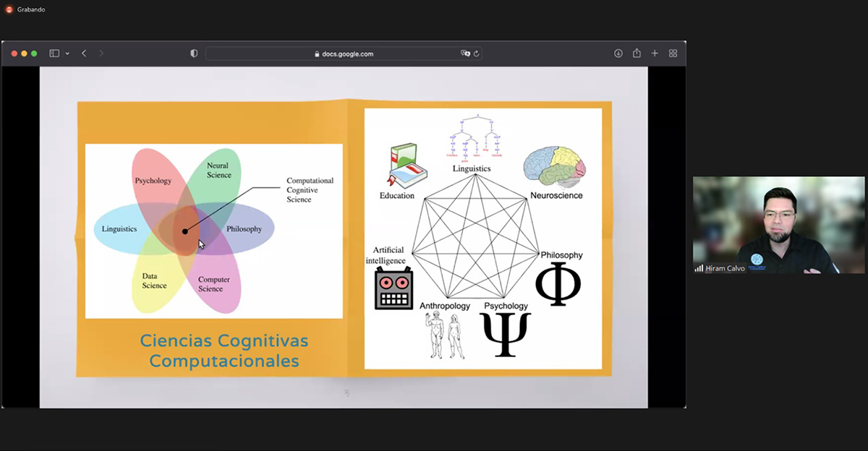Open a new tab with plus icon
The image size is (868, 451).
point(655,53)
